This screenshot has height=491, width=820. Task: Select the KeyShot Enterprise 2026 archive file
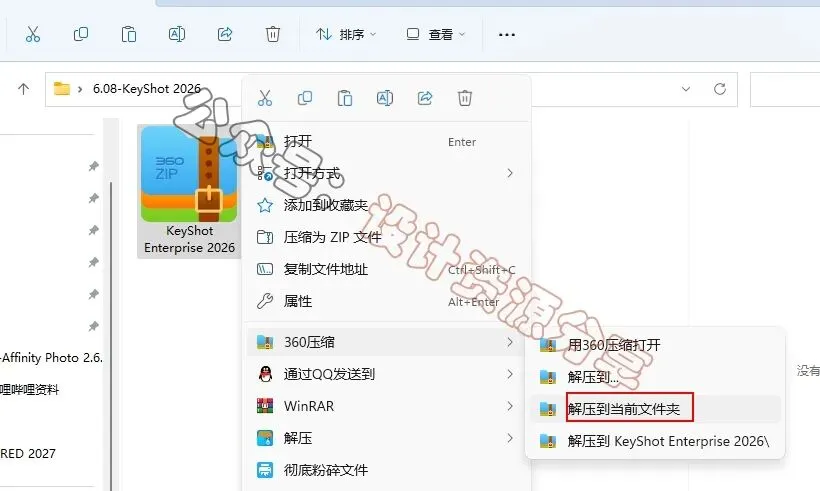pyautogui.click(x=189, y=191)
